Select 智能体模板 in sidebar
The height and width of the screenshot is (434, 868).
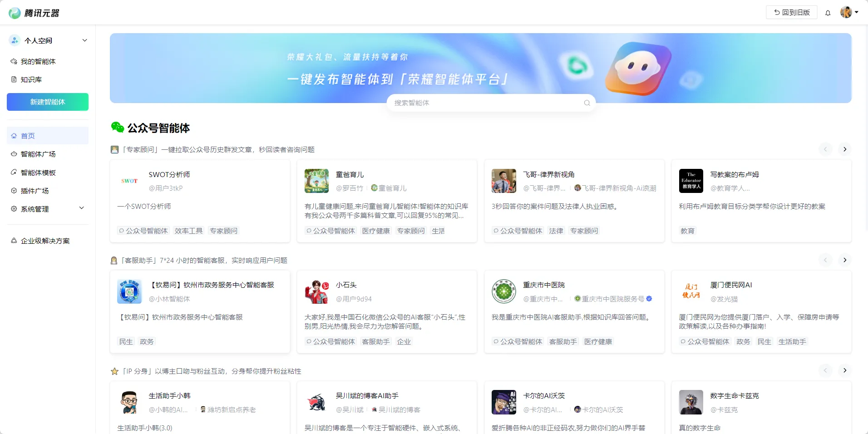pos(38,173)
